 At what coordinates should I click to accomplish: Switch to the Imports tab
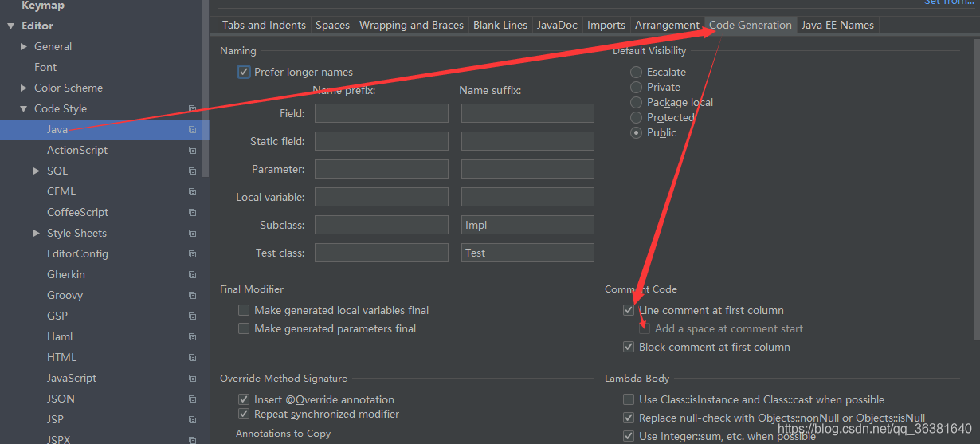coord(606,25)
